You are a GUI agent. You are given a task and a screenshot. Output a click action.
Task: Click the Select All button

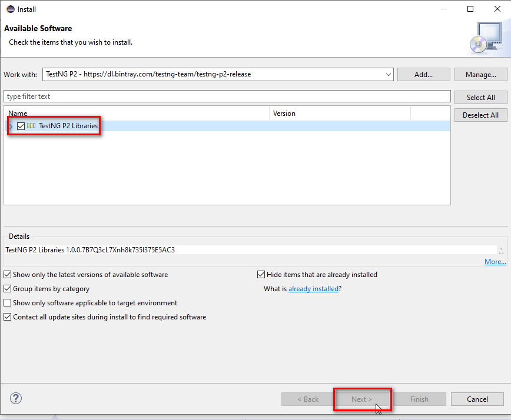(481, 97)
